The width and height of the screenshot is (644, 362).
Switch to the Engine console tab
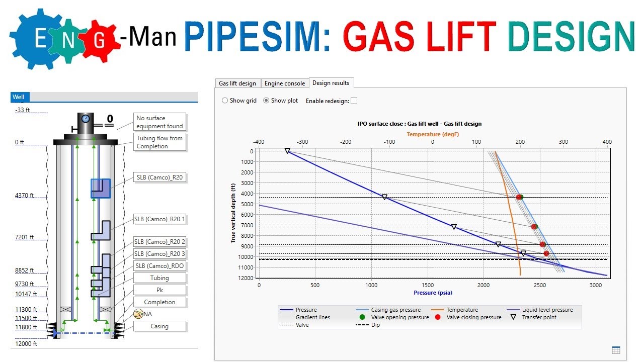[x=285, y=83]
